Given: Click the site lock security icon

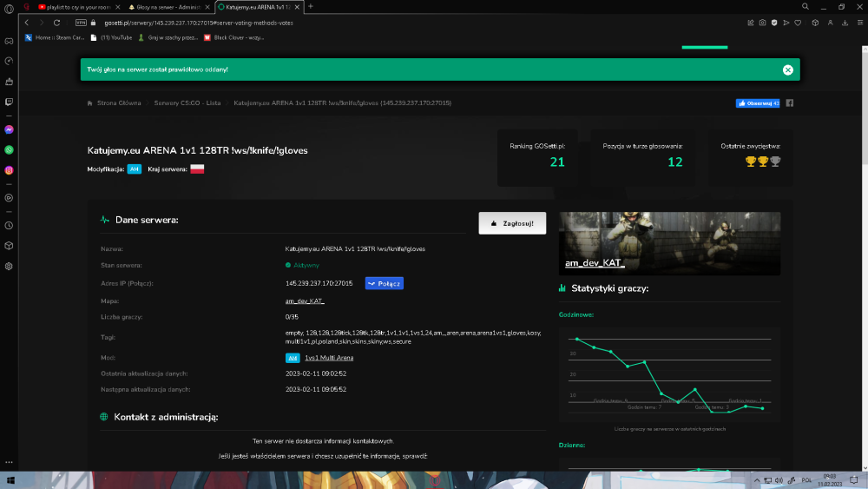Looking at the screenshot, I should point(93,23).
